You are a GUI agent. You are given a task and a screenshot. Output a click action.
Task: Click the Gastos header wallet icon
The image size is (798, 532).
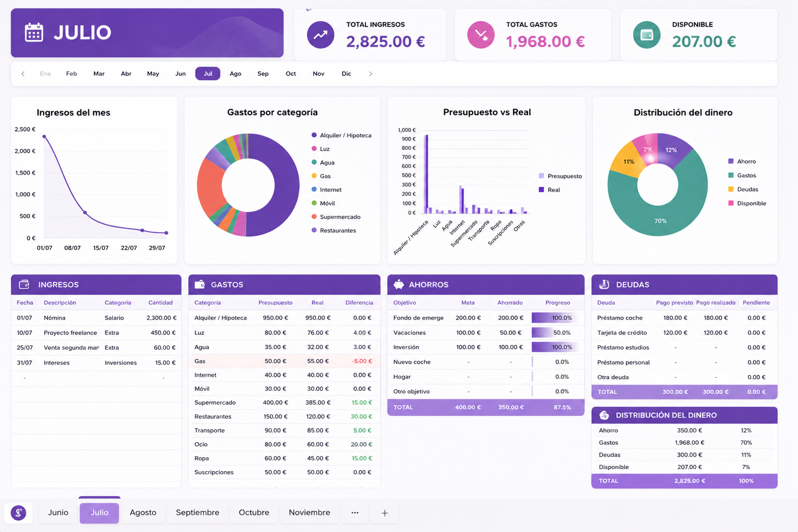click(200, 284)
